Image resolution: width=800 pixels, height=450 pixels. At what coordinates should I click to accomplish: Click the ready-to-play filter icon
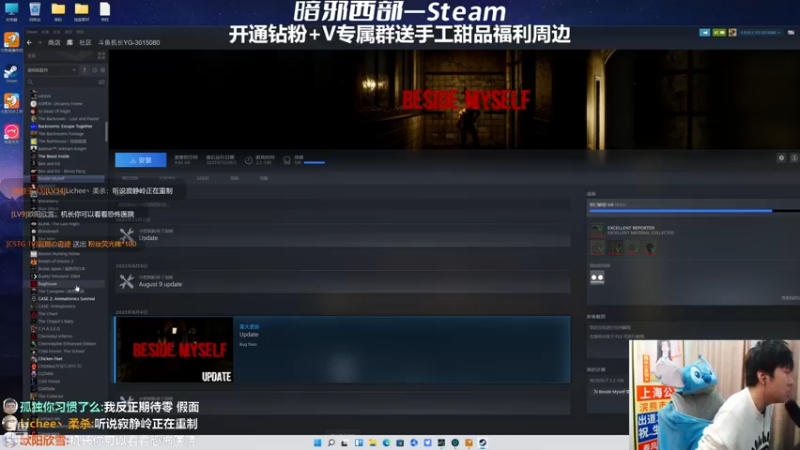click(103, 70)
